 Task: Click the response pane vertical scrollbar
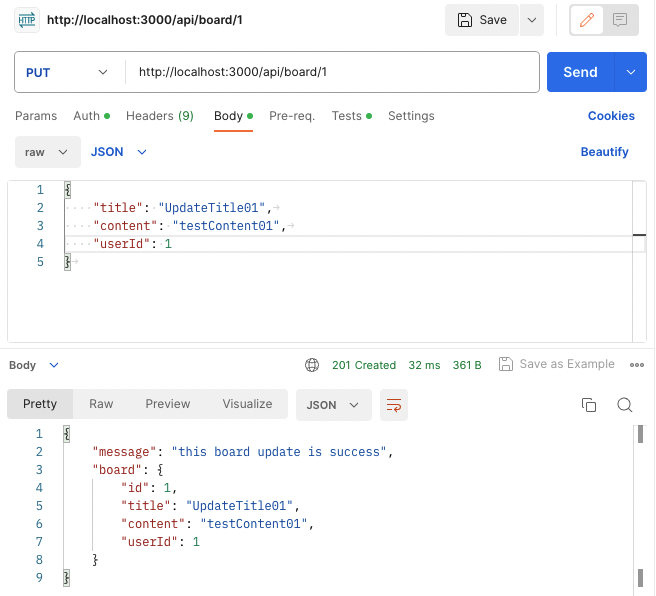pos(640,508)
